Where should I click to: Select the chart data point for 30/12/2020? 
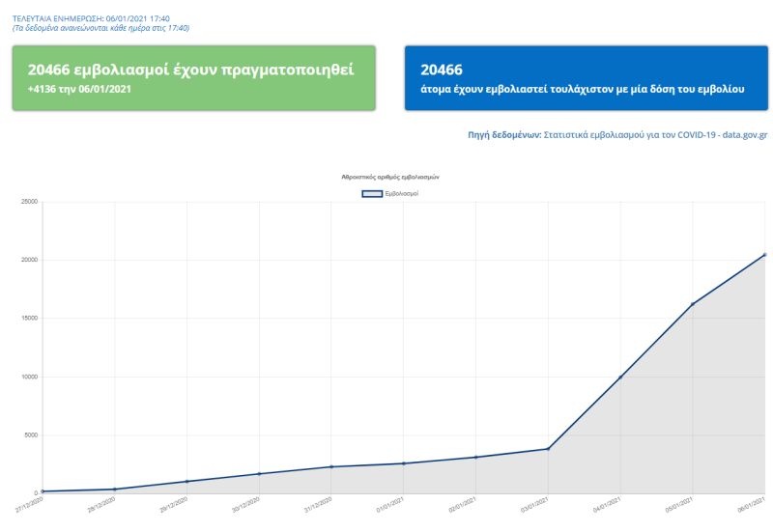259,474
